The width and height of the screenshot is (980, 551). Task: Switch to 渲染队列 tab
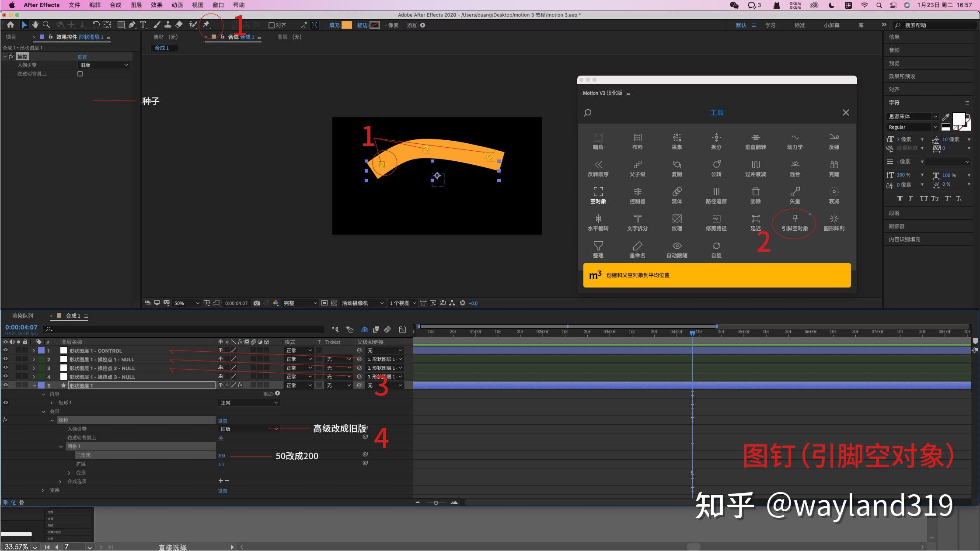point(23,316)
